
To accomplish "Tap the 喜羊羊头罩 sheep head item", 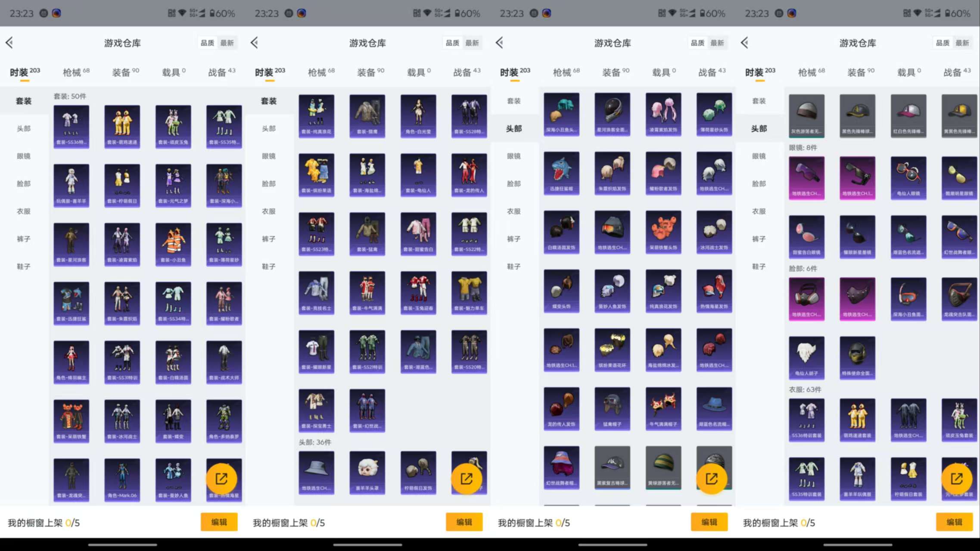I will (367, 472).
